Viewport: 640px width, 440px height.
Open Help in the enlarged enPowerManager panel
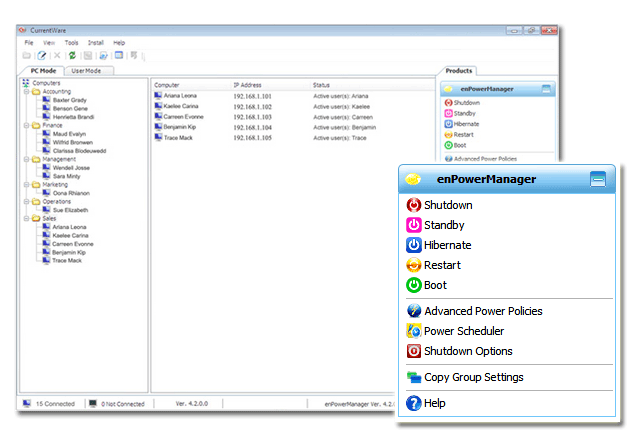[x=426, y=403]
